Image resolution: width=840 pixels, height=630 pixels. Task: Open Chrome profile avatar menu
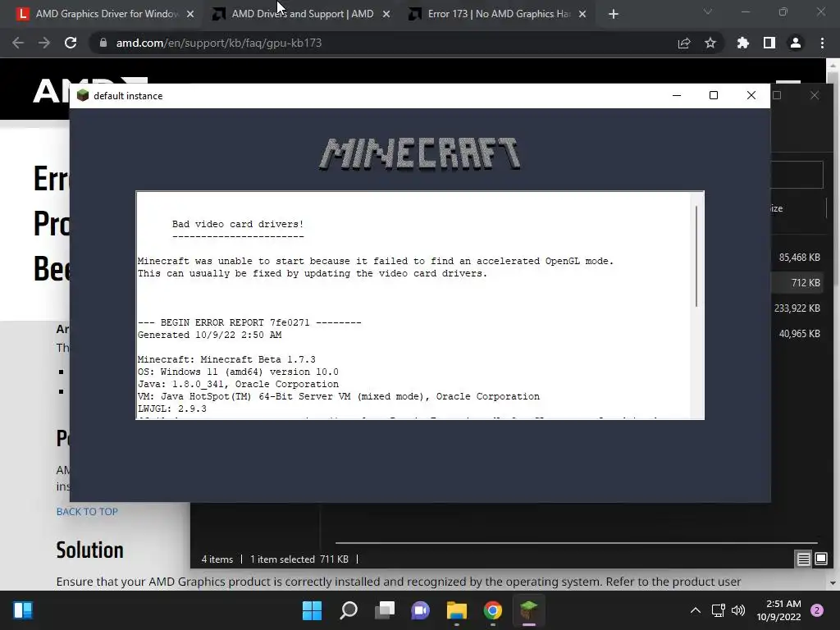[x=796, y=43]
